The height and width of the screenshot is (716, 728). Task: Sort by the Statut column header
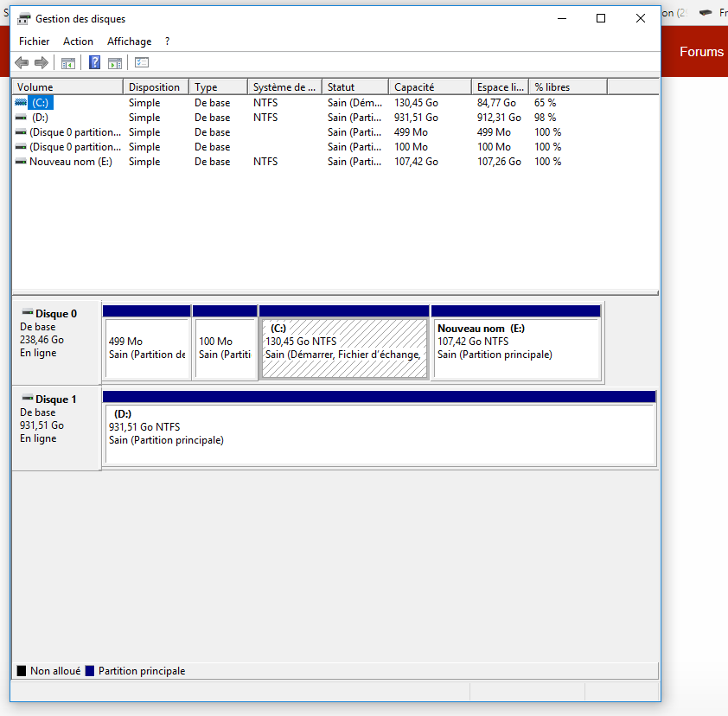coord(355,86)
